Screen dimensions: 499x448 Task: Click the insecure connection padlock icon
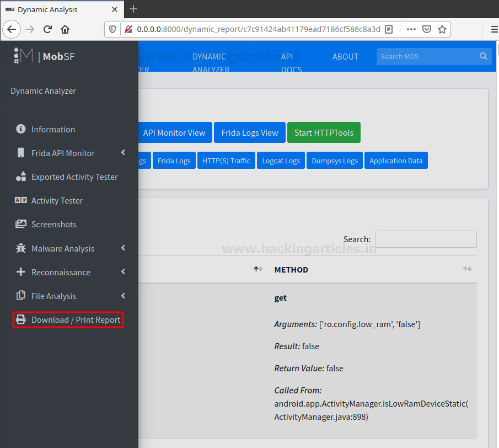[x=128, y=29]
